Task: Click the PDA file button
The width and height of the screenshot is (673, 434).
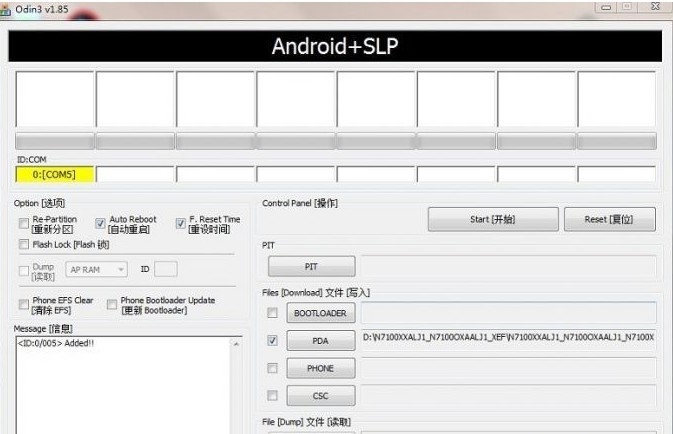Action: coord(321,341)
